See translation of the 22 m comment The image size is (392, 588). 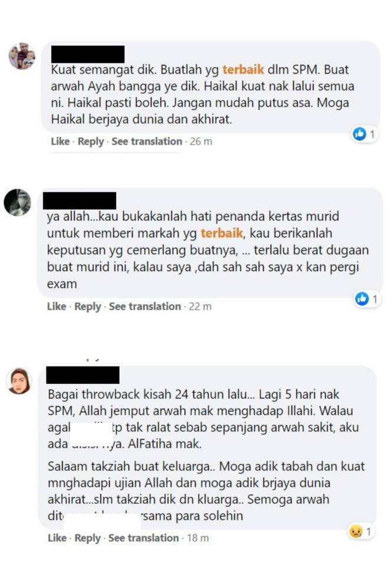pos(145,306)
